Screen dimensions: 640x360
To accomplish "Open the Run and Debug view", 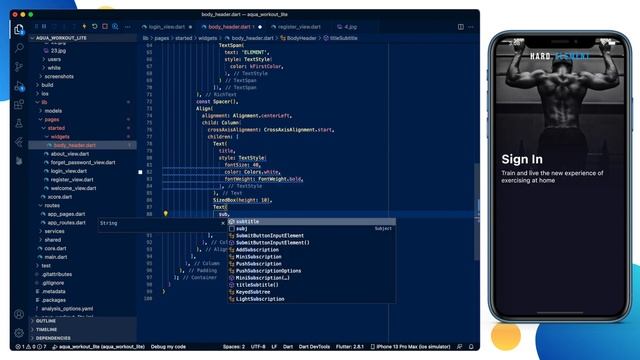I will (19, 86).
